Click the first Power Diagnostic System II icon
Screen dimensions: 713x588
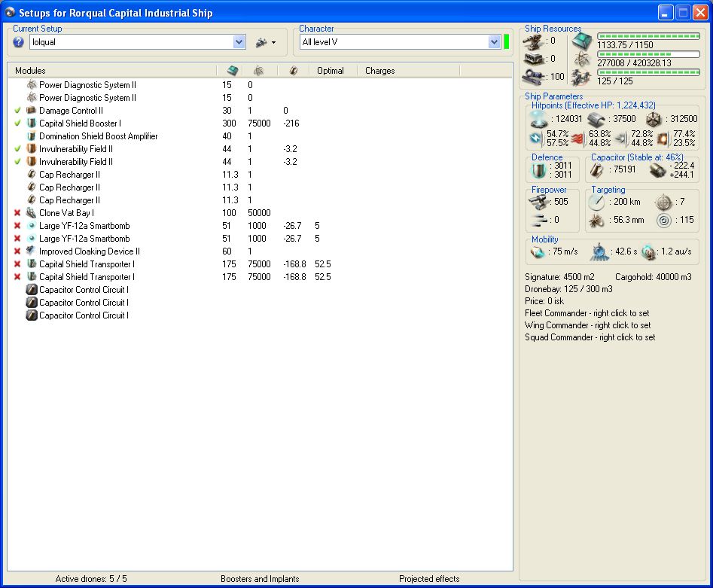pos(32,84)
